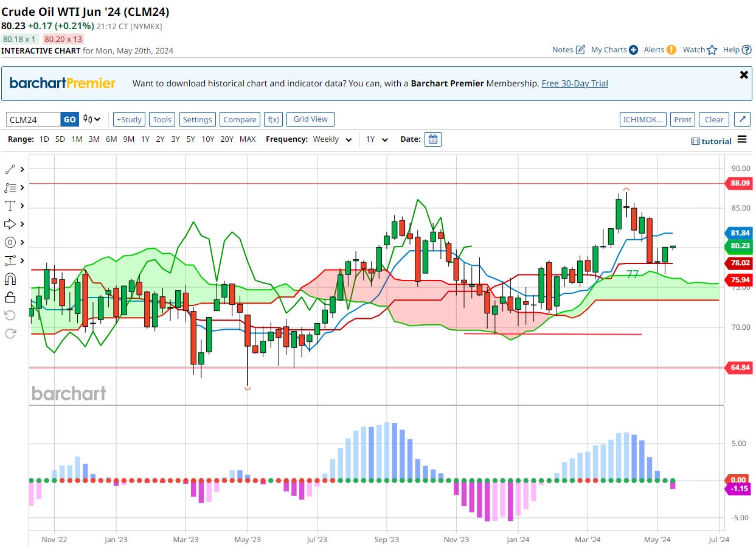Redo the chart action
The width and height of the screenshot is (756, 558).
(10, 333)
